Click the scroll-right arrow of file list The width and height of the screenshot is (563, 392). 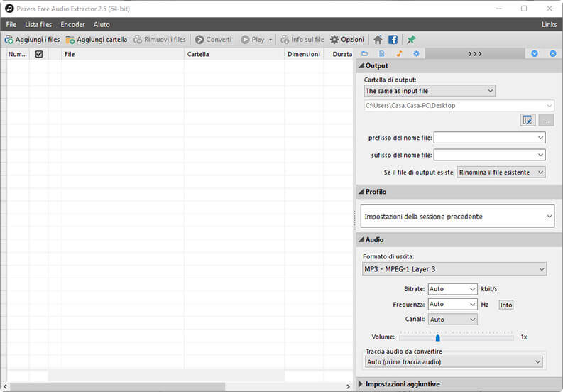pos(348,386)
